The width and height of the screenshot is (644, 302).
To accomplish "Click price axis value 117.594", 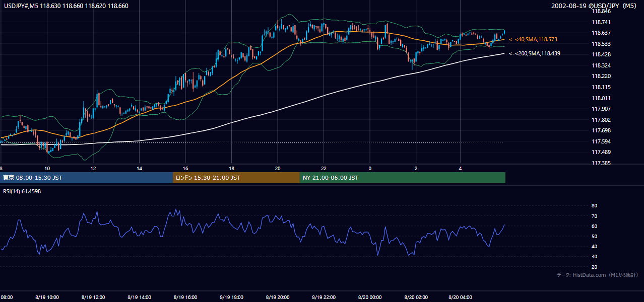I will click(x=602, y=141).
